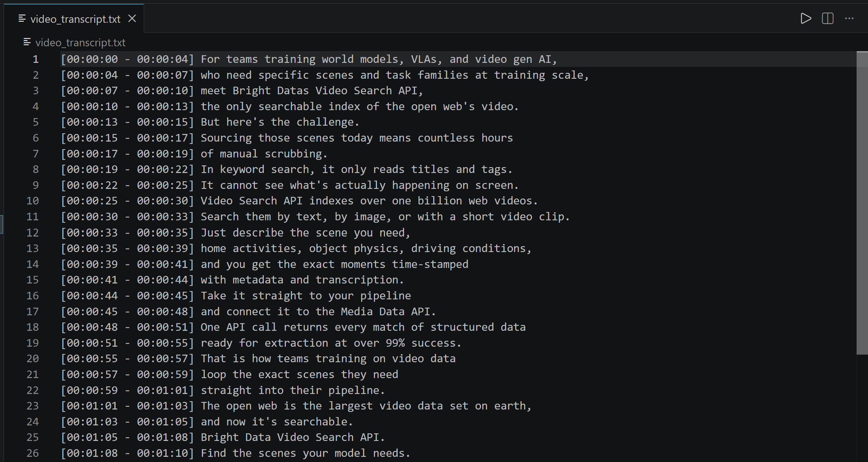Click timestamp "[00:00:25 - 00:00:30]"
This screenshot has width=868, height=462.
point(127,201)
